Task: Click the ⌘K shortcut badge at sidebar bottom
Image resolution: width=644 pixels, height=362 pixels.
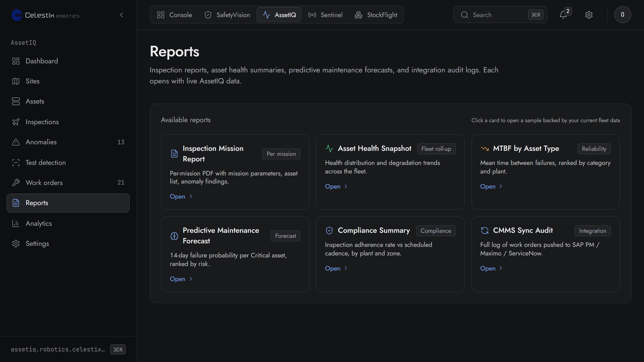Action: [118, 349]
